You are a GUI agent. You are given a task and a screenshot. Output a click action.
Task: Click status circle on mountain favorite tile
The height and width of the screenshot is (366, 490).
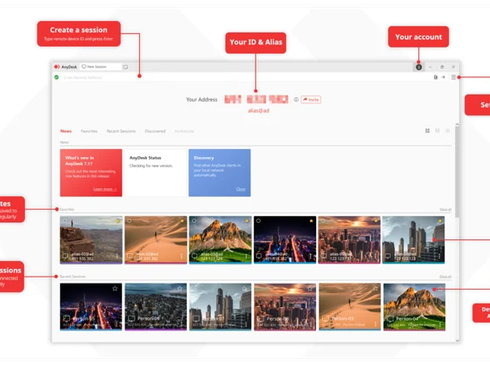click(x=194, y=221)
